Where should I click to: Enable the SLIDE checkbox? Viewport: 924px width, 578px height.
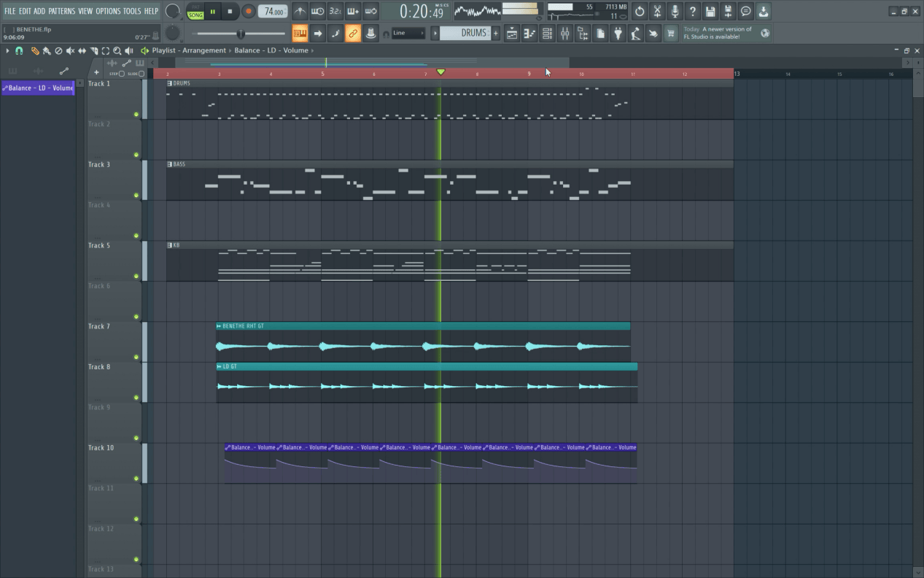pyautogui.click(x=141, y=74)
